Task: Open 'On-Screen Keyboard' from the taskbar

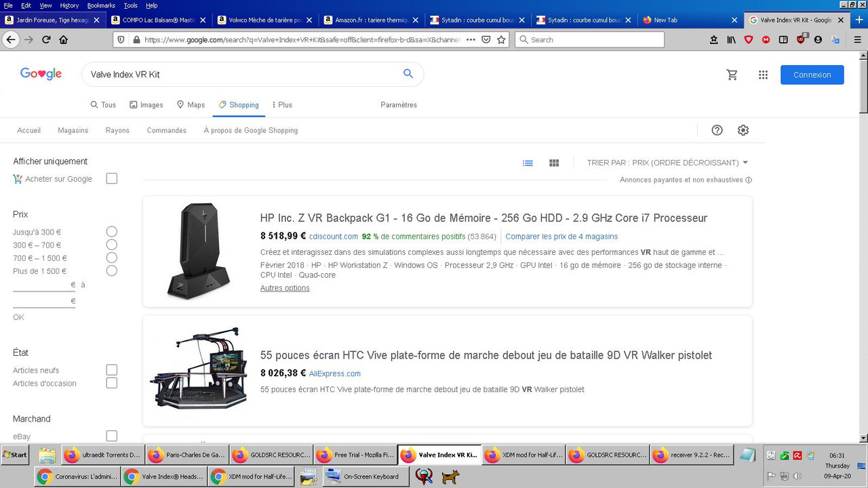Action: 365,476
